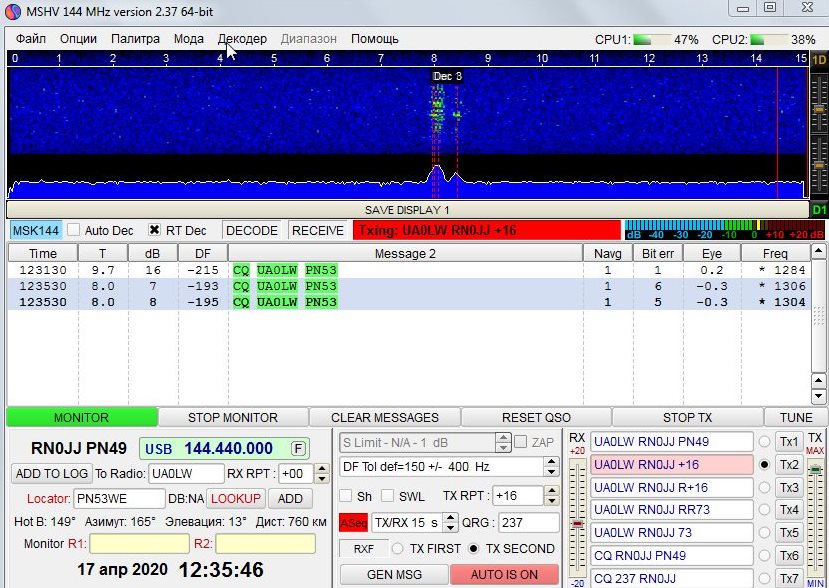829x588 pixels.
Task: Click the STOP TX button
Action: (687, 418)
